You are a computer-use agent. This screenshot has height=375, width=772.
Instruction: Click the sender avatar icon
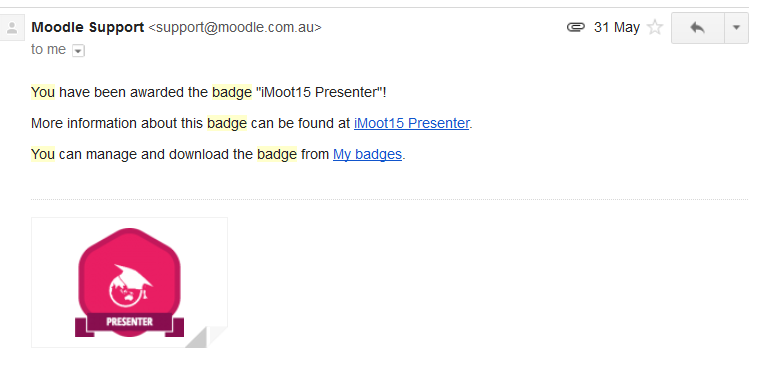point(12,28)
